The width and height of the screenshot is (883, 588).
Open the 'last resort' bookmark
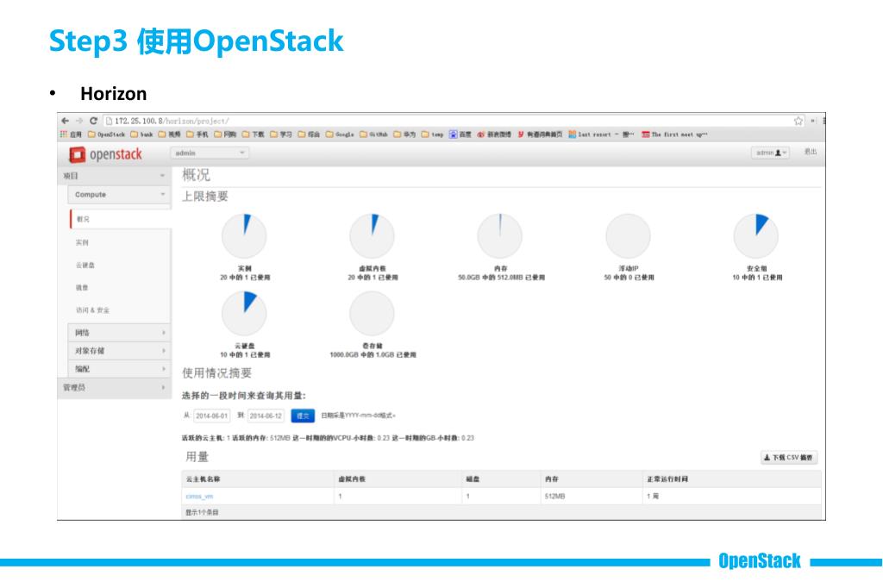(x=601, y=134)
